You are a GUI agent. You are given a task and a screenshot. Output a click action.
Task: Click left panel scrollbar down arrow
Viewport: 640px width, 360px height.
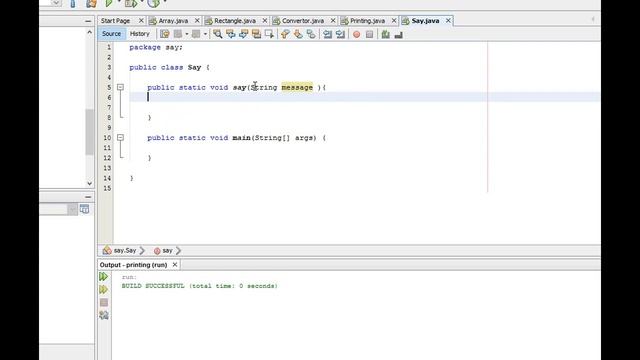(90, 184)
